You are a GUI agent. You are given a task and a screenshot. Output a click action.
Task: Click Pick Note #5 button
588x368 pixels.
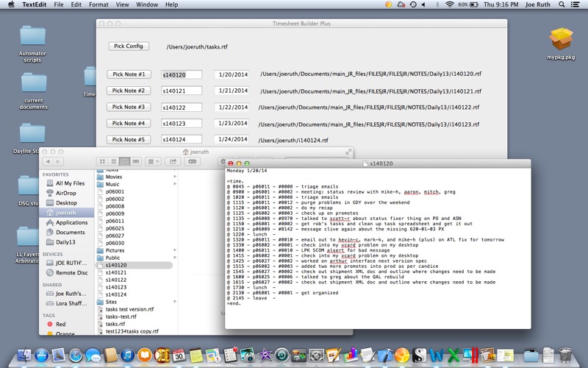(x=129, y=140)
